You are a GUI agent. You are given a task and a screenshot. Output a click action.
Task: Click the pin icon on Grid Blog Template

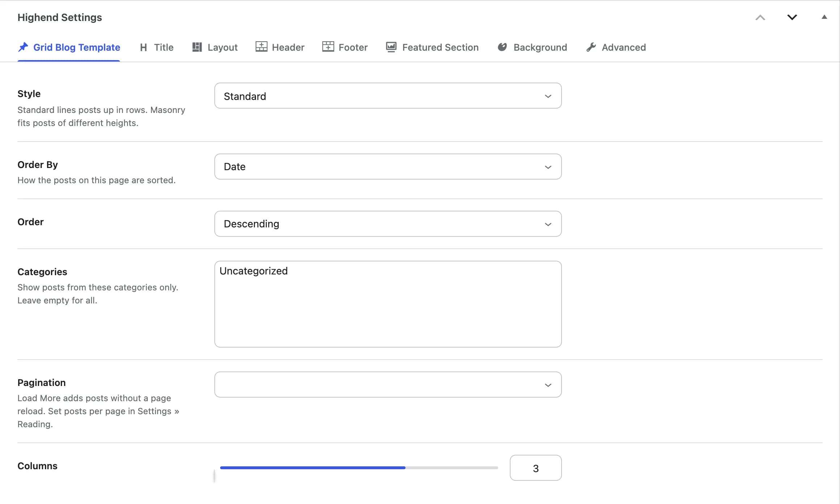[23, 47]
